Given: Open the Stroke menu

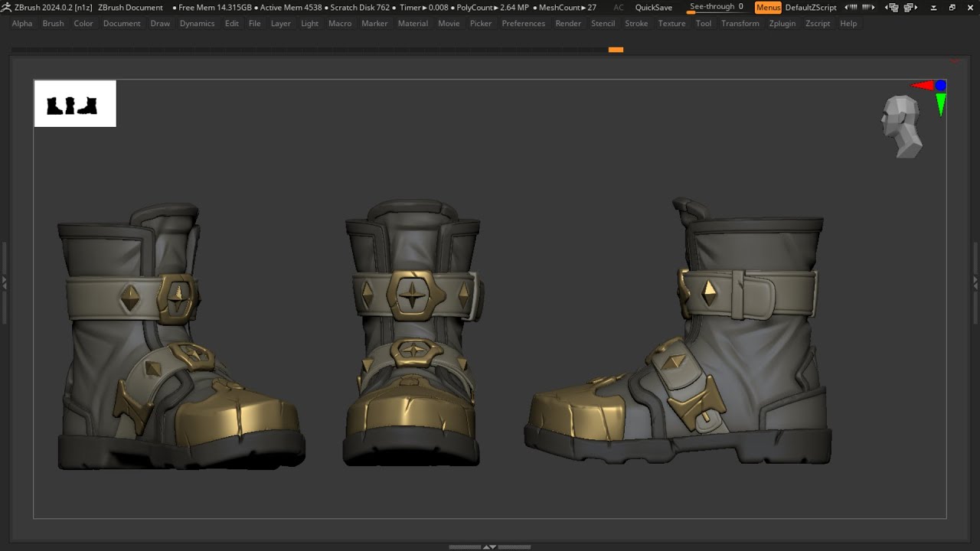Looking at the screenshot, I should (x=636, y=24).
